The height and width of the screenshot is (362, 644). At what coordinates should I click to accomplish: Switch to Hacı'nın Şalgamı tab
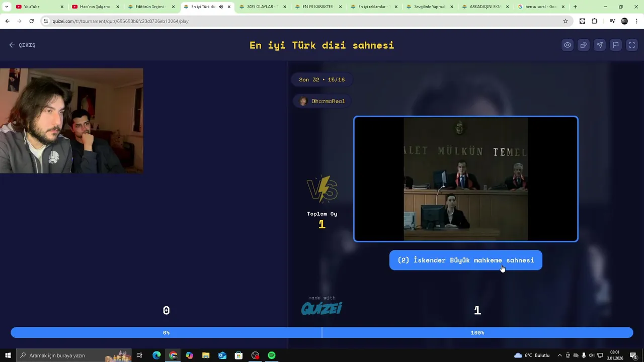[x=95, y=7]
